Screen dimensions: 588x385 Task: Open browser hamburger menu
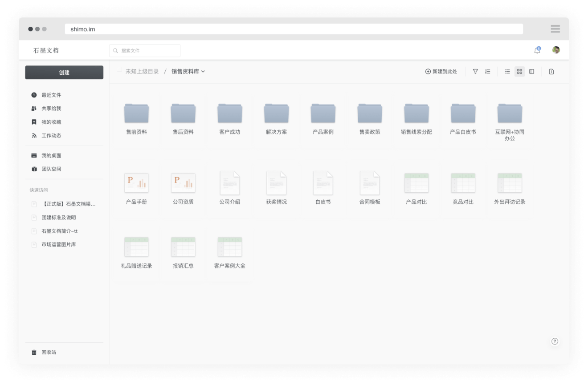tap(555, 29)
